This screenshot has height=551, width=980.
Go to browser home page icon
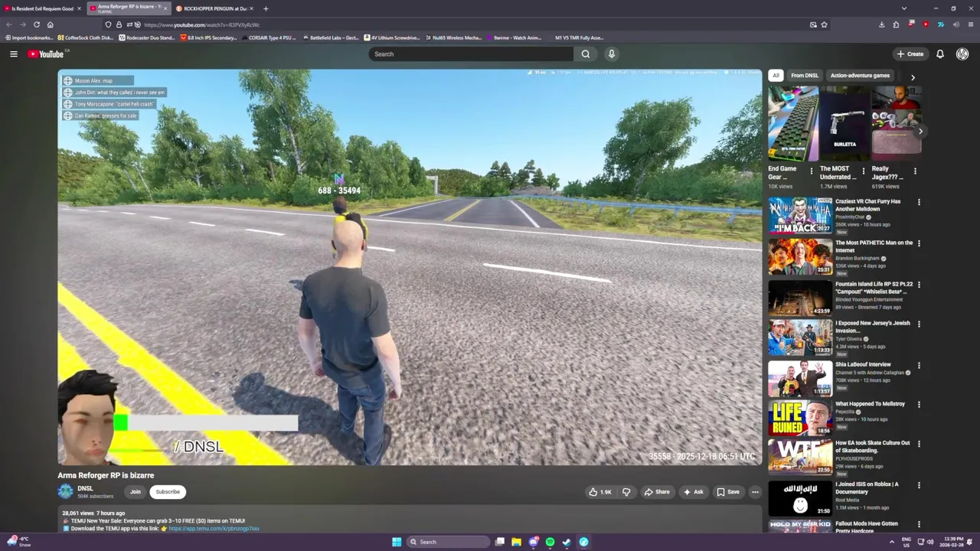point(51,24)
